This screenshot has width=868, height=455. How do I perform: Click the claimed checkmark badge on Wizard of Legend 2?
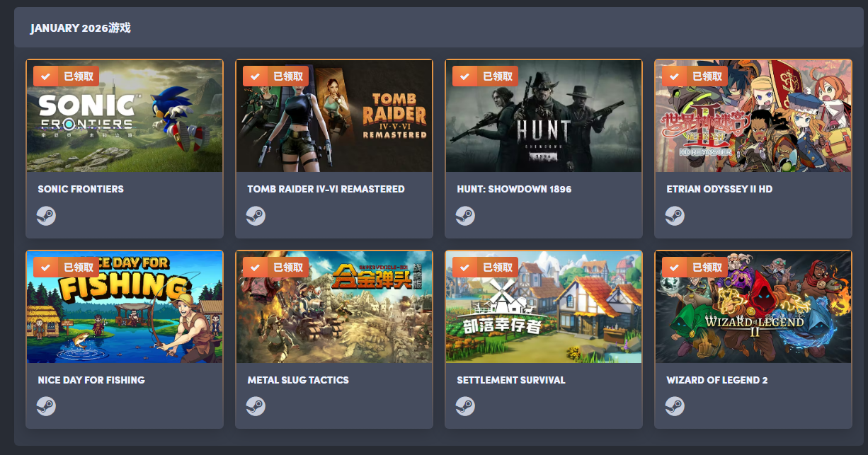point(695,267)
